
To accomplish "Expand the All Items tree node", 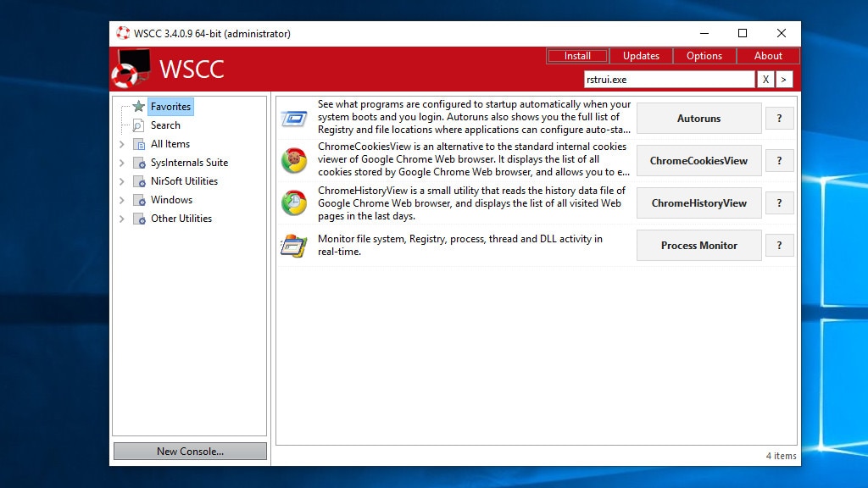I will tap(122, 143).
